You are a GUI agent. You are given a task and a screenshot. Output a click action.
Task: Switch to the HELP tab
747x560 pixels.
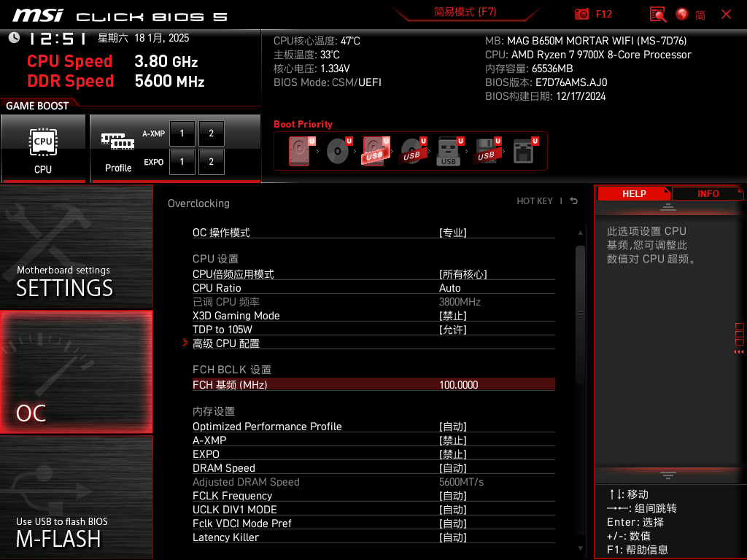point(634,194)
